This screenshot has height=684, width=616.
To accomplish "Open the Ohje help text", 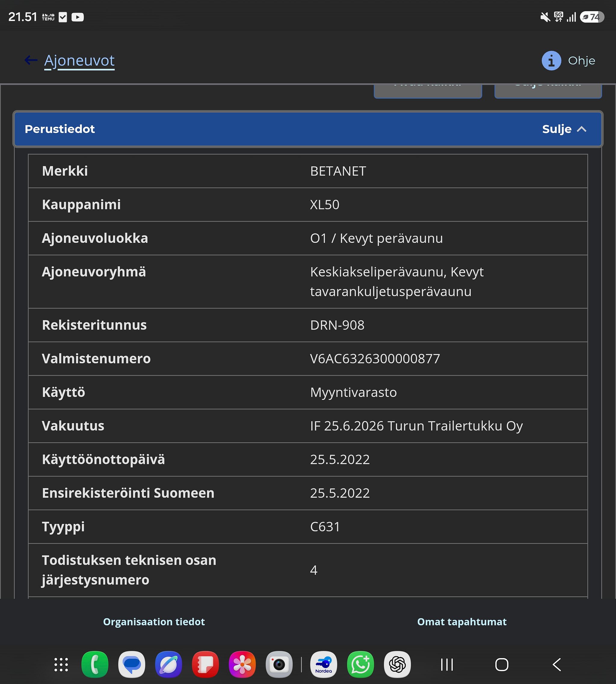I will (x=581, y=60).
